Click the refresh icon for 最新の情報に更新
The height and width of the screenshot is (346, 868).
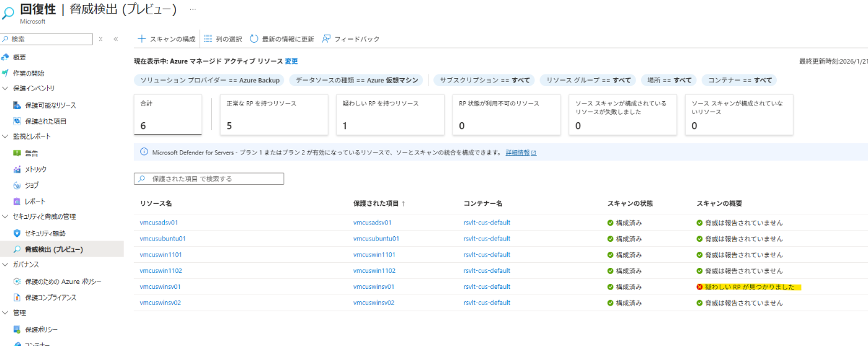[254, 38]
